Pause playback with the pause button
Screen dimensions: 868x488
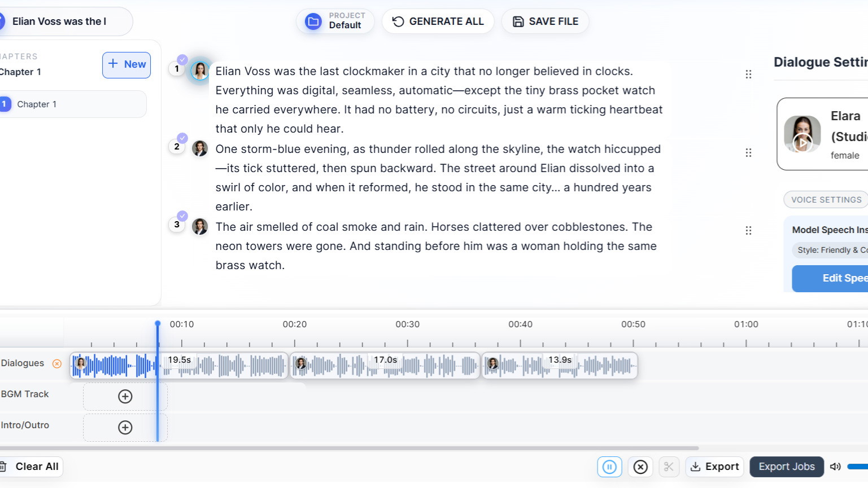(x=609, y=467)
